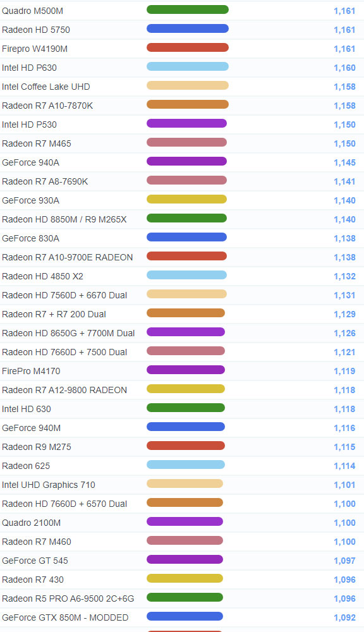Screen dimensions: 364x632
Task: Select Intel UHD Graphics 710
Action: click(x=49, y=485)
